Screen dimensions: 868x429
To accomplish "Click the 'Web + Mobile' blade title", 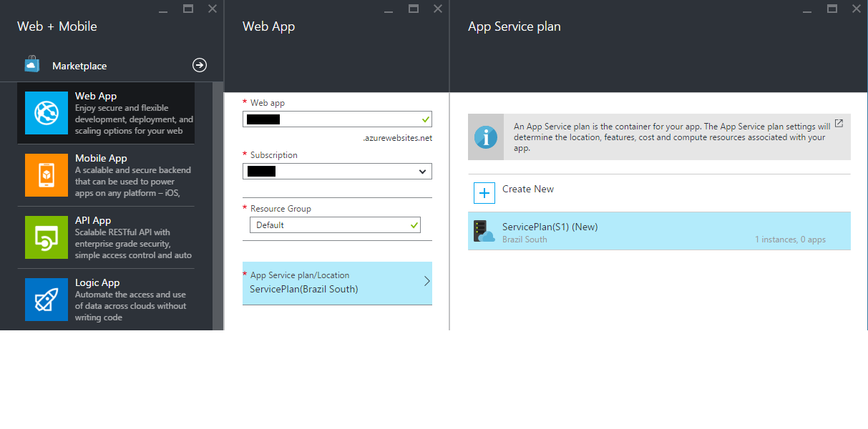I will coord(57,26).
